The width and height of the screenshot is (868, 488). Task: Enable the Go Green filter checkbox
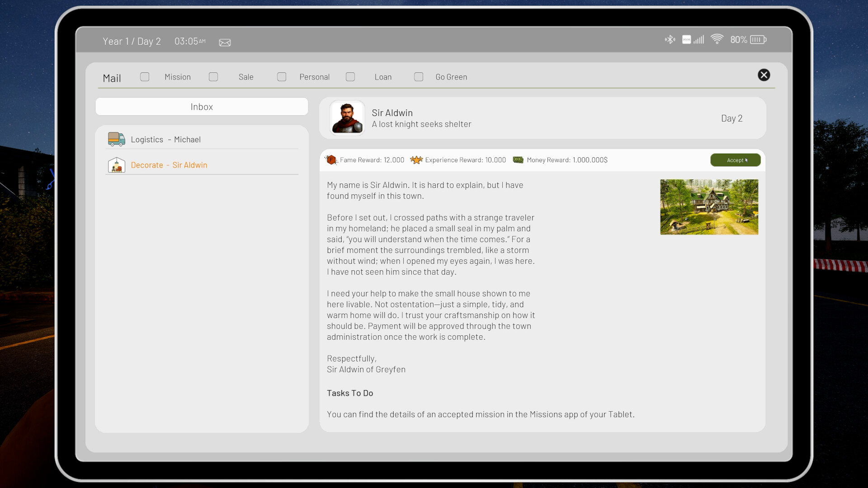419,77
